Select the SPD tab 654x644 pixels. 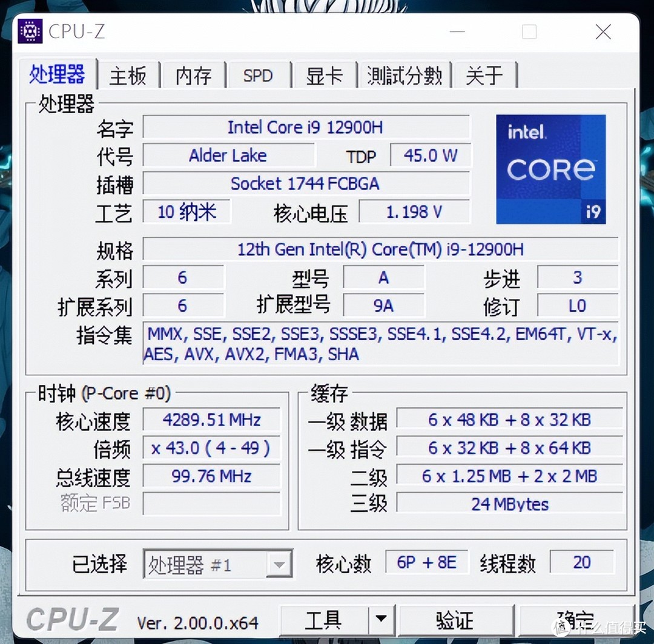(x=258, y=76)
